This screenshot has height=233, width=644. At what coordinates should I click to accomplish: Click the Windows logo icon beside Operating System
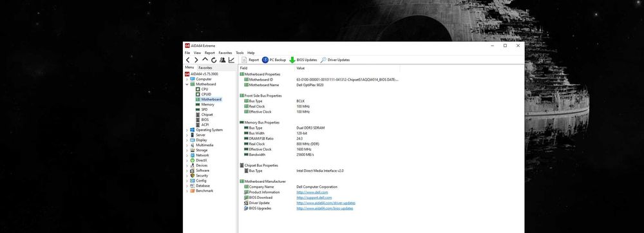point(192,130)
